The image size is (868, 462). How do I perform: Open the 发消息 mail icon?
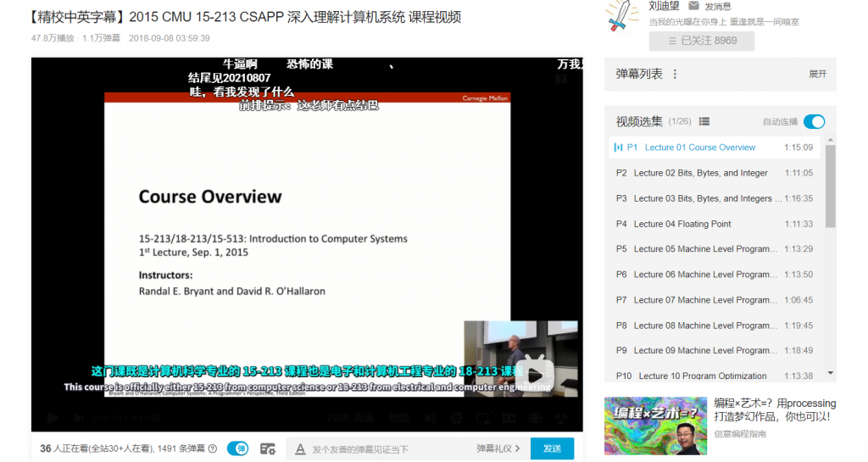693,6
